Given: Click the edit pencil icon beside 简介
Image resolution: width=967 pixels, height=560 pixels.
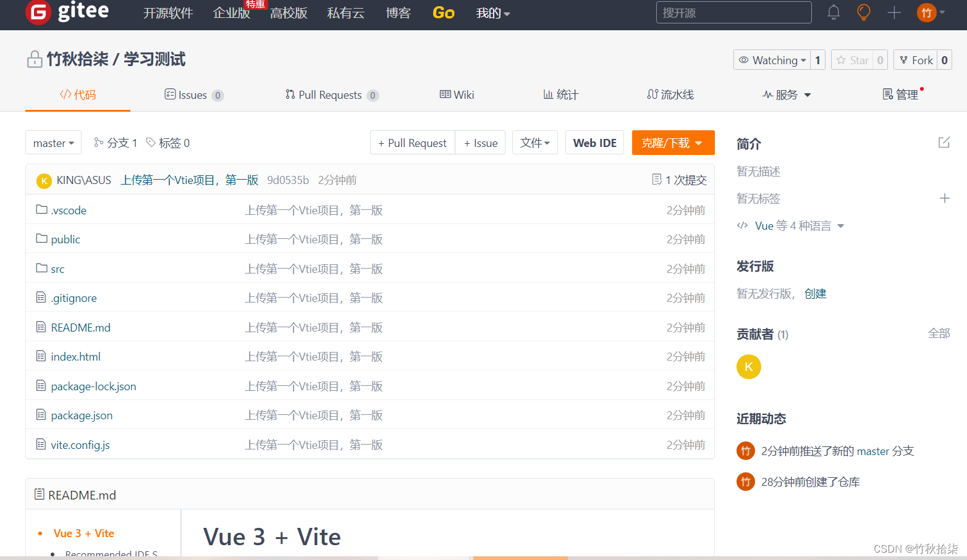Looking at the screenshot, I should (944, 141).
